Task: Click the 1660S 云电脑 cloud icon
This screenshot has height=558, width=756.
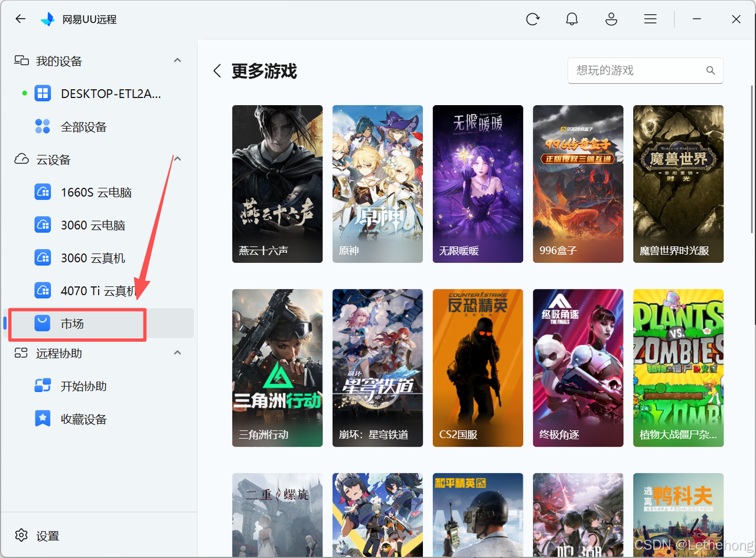Action: coord(43,192)
